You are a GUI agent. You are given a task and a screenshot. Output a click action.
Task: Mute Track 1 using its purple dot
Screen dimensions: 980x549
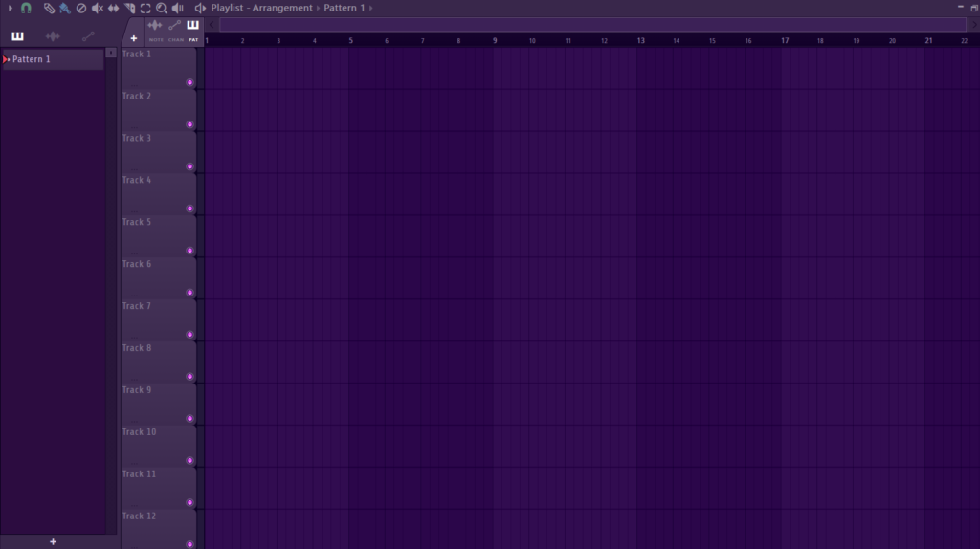(189, 82)
